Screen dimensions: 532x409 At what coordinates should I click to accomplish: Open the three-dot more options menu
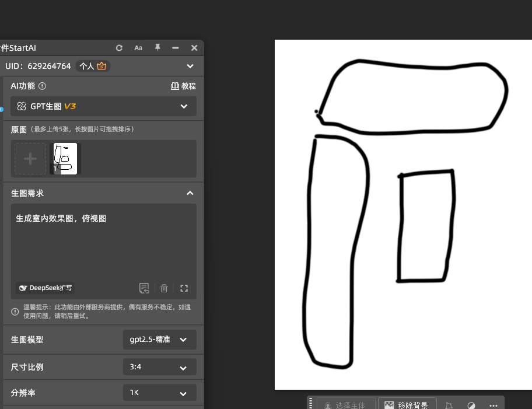coord(494,405)
